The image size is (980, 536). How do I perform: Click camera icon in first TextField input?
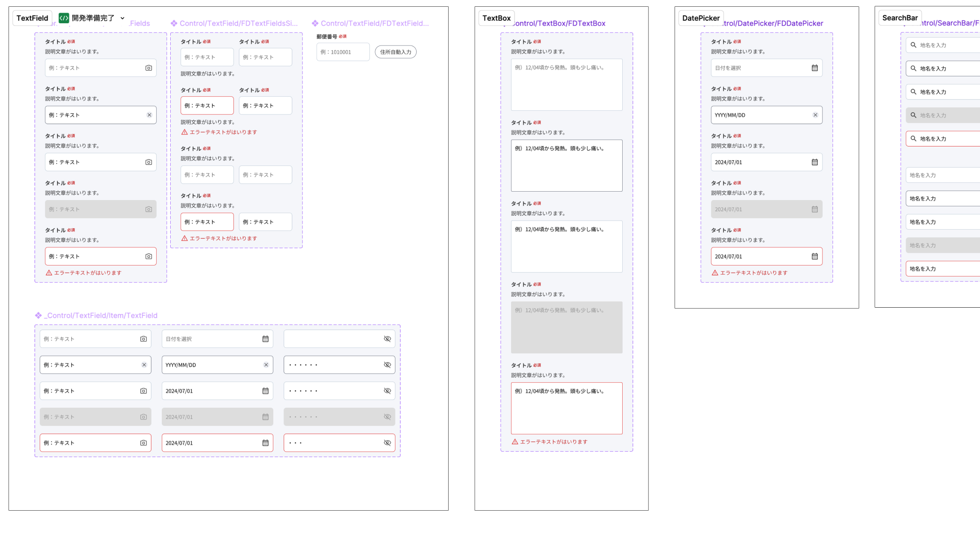coord(149,68)
